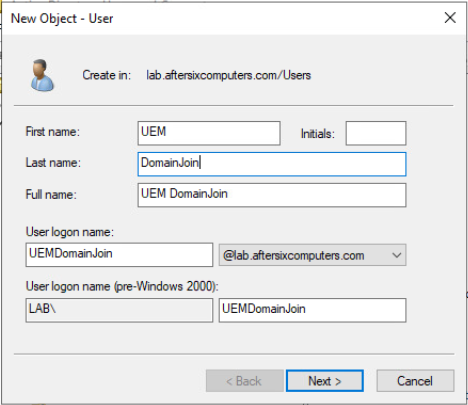Click the First name field containing UEM
This screenshot has width=468, height=405.
209,133
